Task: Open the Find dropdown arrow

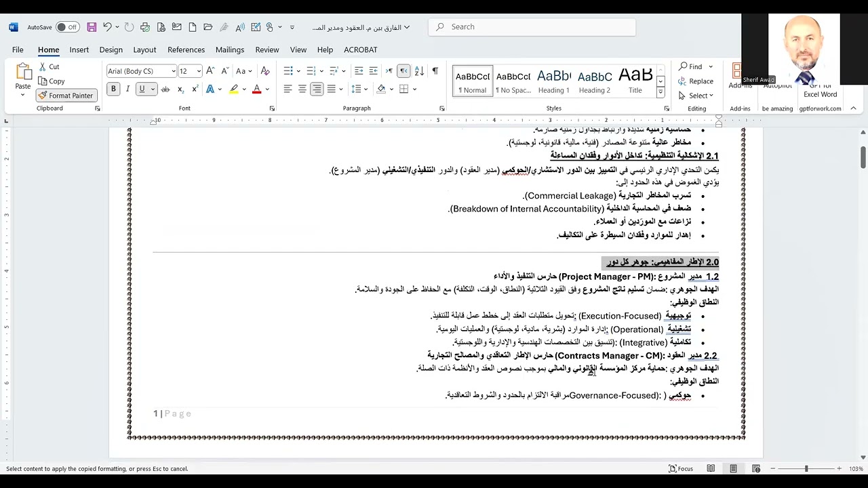Action: pos(711,66)
